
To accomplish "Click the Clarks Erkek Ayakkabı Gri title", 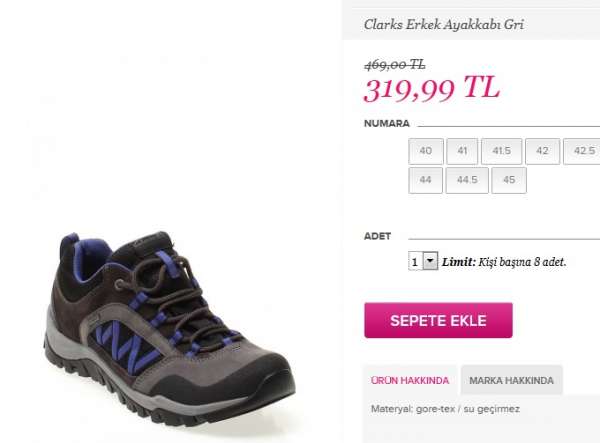I will click(443, 25).
